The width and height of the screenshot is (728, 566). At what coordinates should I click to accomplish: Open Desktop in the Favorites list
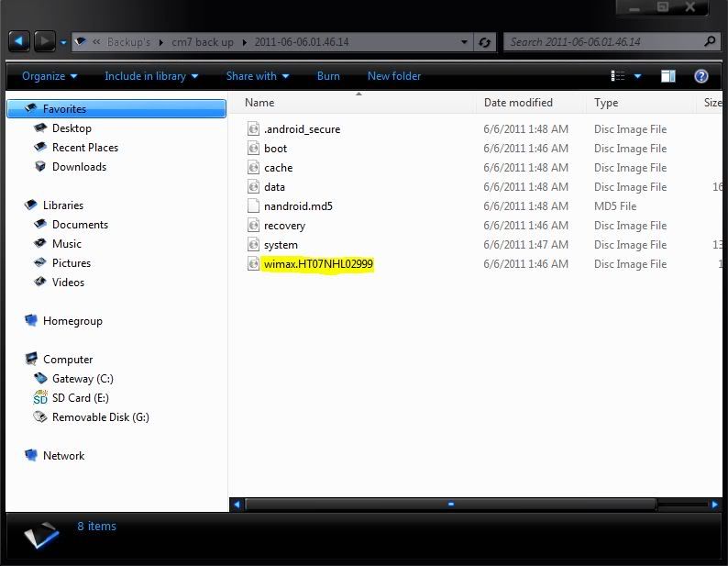click(72, 128)
